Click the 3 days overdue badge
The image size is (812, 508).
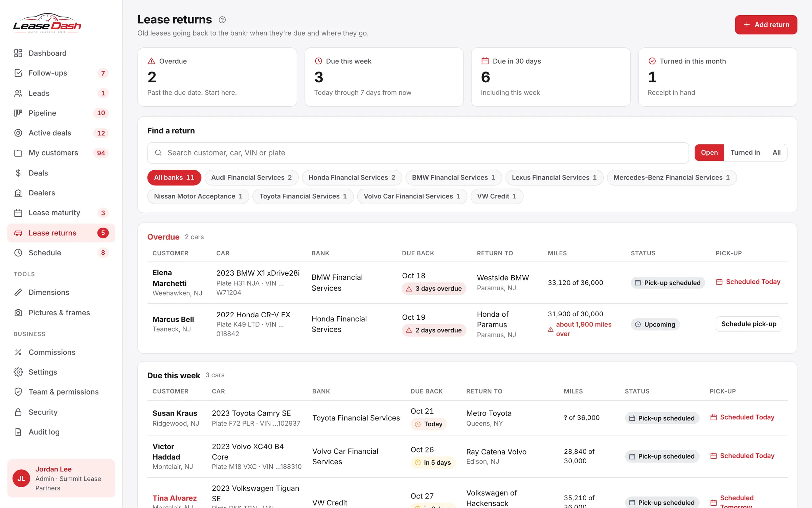point(434,289)
